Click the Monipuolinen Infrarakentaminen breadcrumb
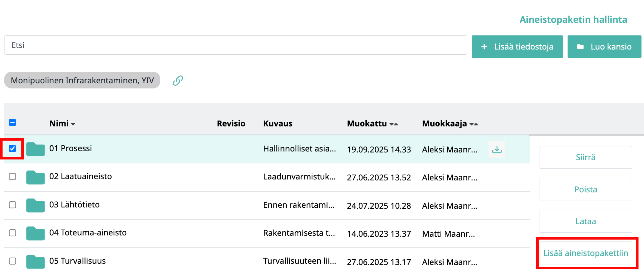The height and width of the screenshot is (274, 644). coord(82,80)
